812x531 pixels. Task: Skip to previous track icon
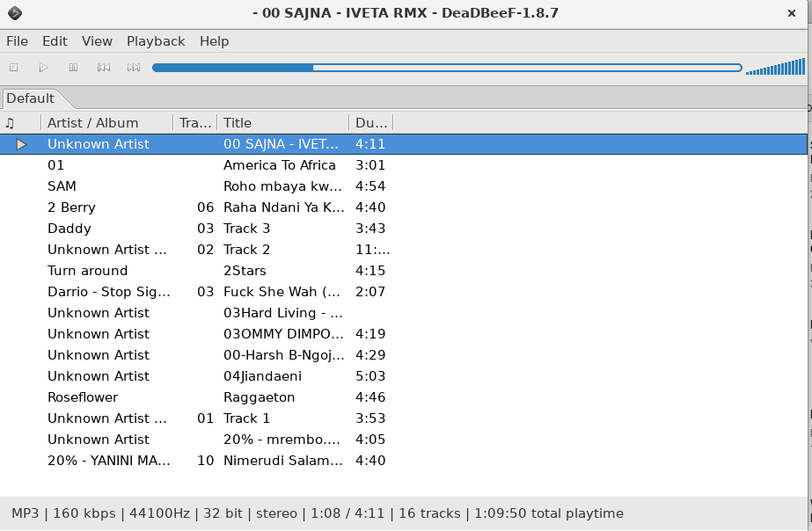[103, 67]
